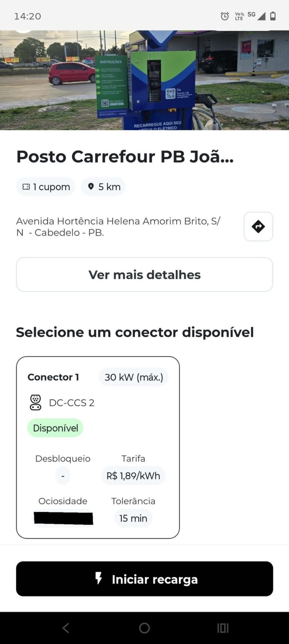Tap the location pin icon
The width and height of the screenshot is (289, 644).
tap(91, 186)
